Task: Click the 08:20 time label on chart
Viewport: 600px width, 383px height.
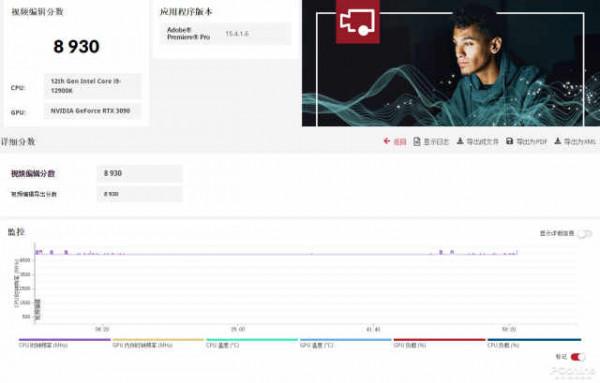Action: pos(102,329)
